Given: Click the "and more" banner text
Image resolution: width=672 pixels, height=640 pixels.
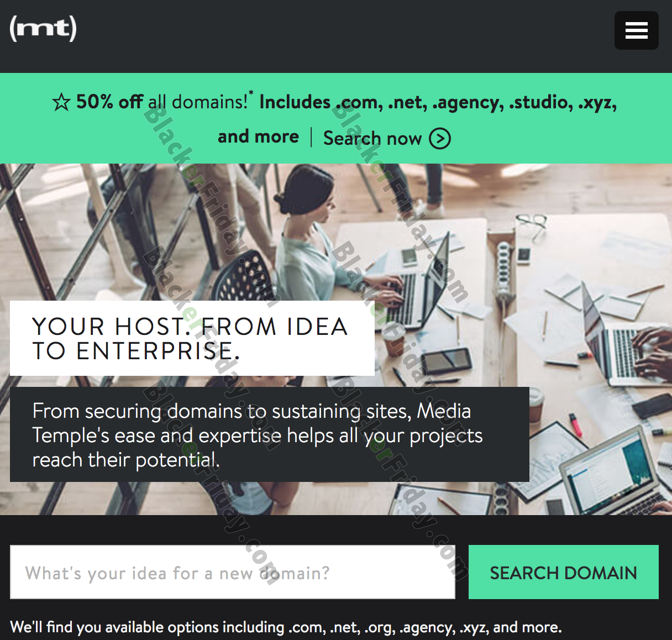Looking at the screenshot, I should (x=258, y=137).
